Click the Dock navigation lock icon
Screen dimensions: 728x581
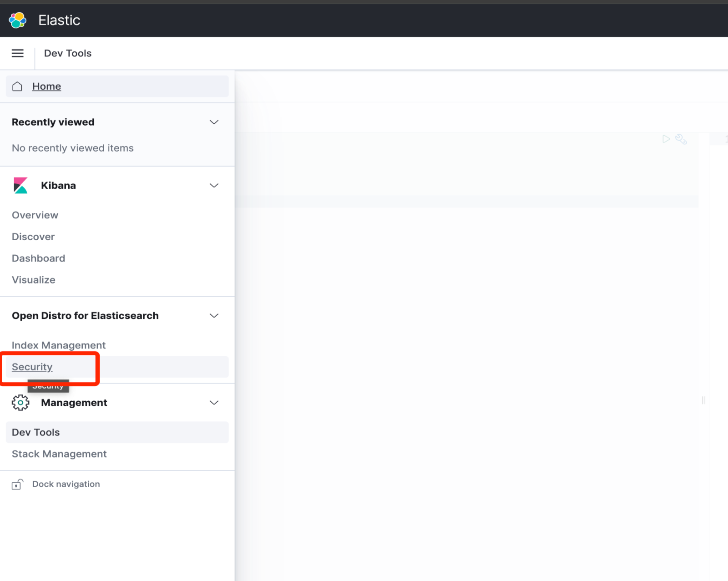coord(17,485)
